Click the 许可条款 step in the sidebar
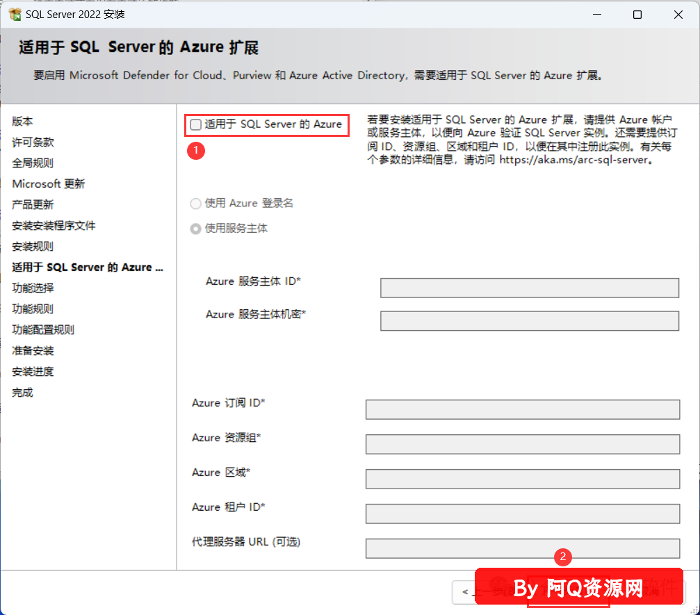This screenshot has height=615, width=700. point(33,142)
